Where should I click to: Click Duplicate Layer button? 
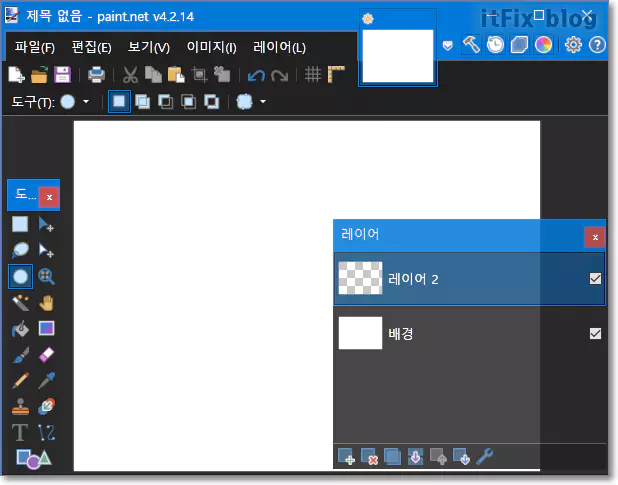pyautogui.click(x=392, y=457)
